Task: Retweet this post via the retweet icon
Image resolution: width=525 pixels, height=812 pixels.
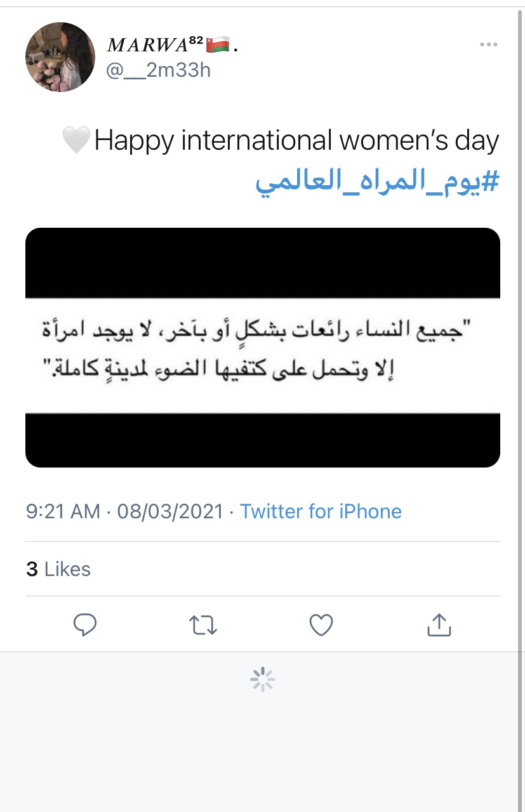Action: click(x=204, y=625)
